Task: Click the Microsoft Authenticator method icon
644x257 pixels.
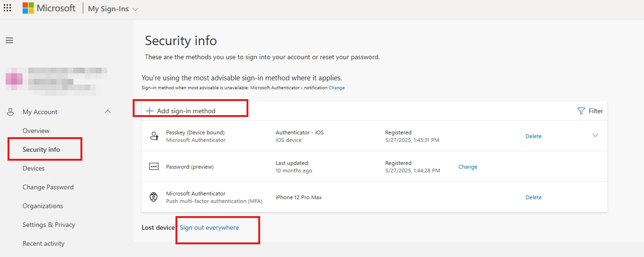Action: pos(154,197)
